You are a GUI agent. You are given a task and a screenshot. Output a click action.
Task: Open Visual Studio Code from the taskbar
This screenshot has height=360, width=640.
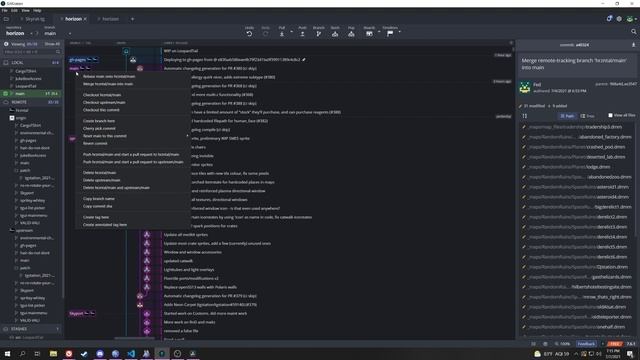[131, 353]
